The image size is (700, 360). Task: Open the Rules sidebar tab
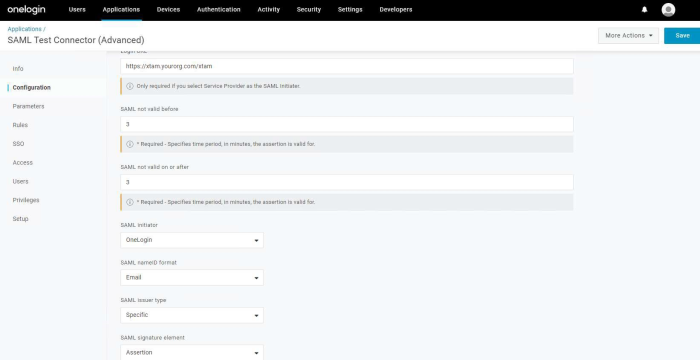click(x=20, y=125)
